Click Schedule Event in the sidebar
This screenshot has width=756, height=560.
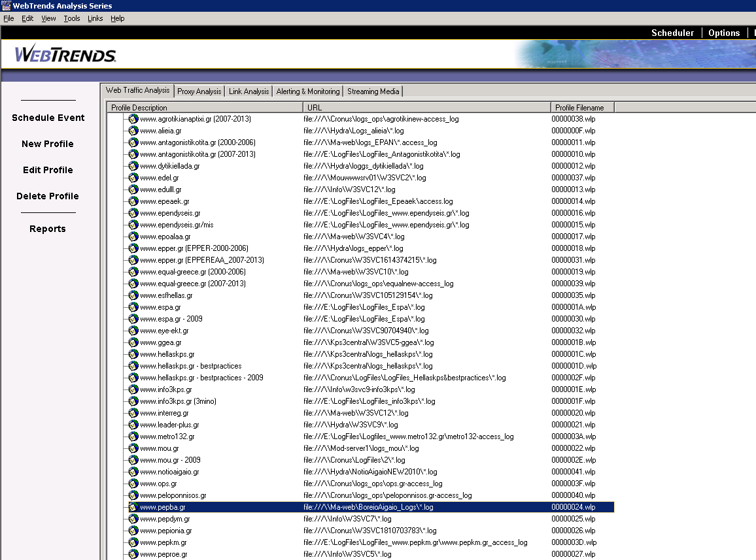tap(48, 118)
